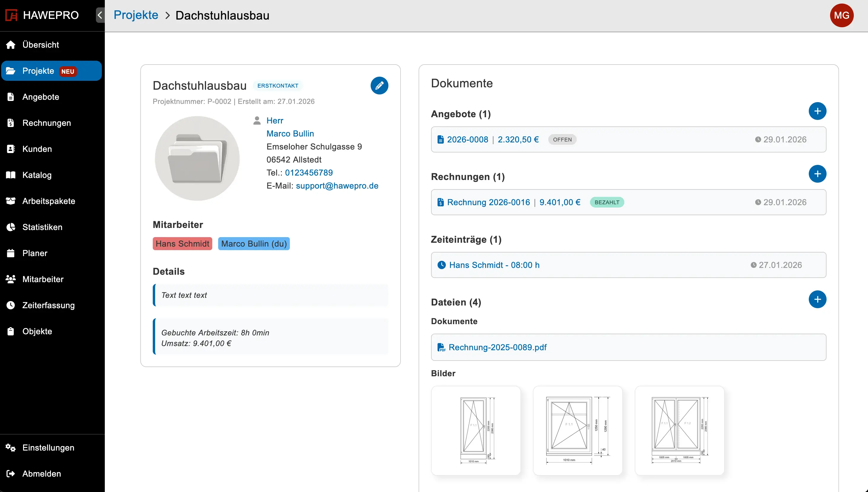The height and width of the screenshot is (492, 868).
Task: Open Angebot 2026-0008 entry
Action: [467, 139]
